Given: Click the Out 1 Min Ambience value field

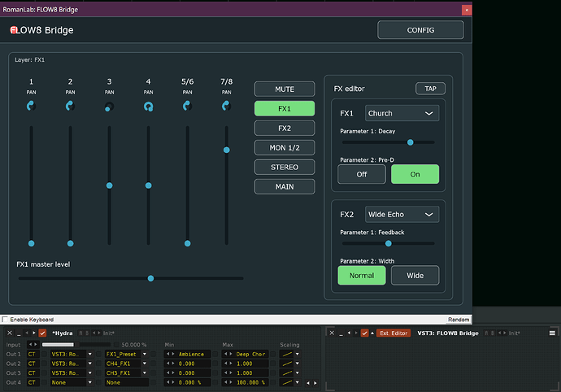Looking at the screenshot, I should (x=187, y=354).
